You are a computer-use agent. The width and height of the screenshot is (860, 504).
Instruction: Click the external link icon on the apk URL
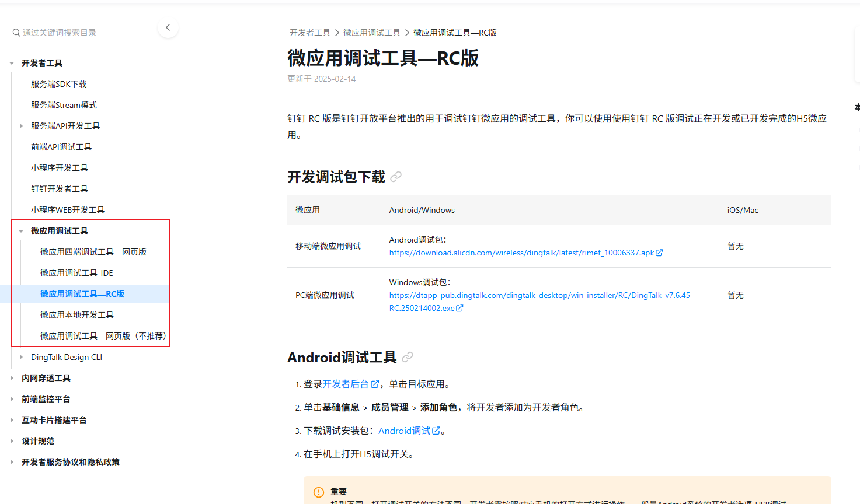tap(659, 253)
